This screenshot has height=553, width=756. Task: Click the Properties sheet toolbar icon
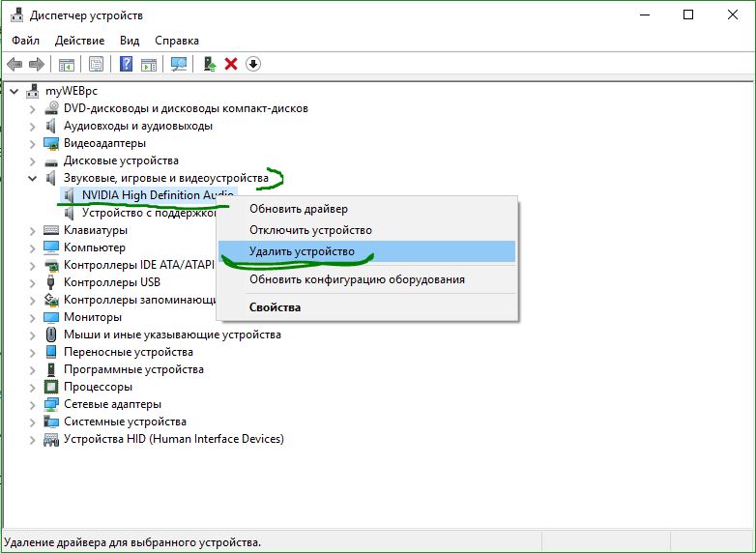tap(97, 64)
